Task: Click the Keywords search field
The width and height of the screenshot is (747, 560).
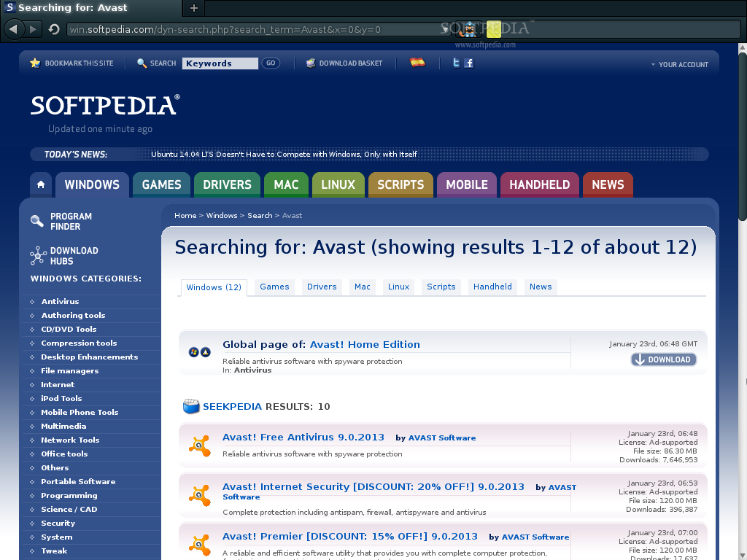Action: (220, 63)
